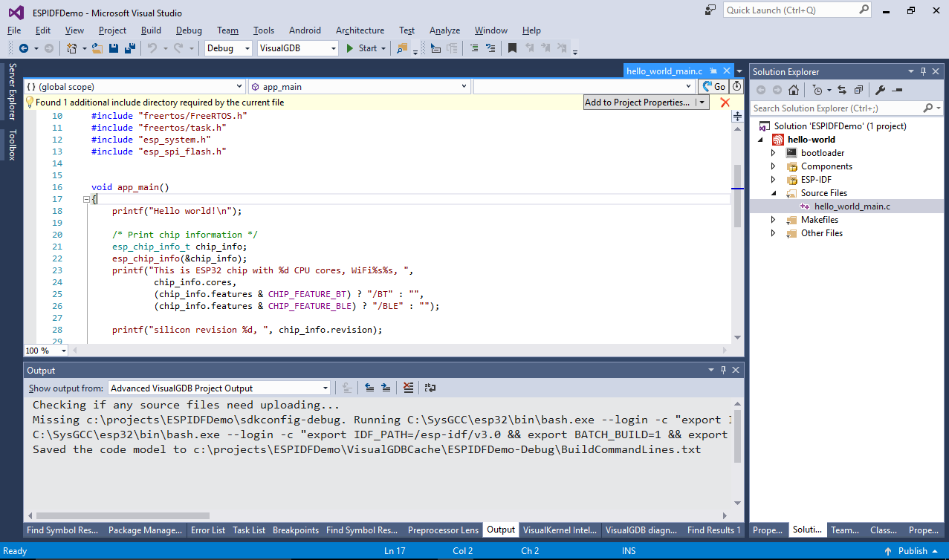The width and height of the screenshot is (949, 560).
Task: Open the Show output from dropdown
Action: tap(325, 387)
